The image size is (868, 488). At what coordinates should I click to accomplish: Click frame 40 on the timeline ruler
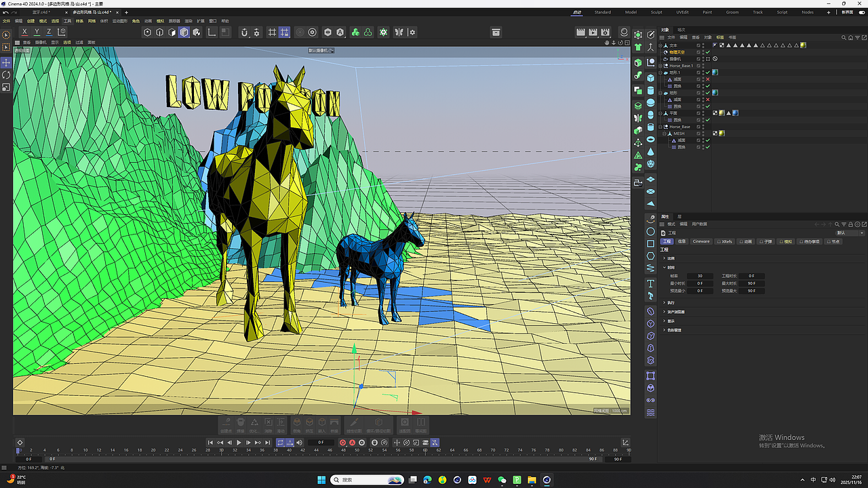click(290, 450)
